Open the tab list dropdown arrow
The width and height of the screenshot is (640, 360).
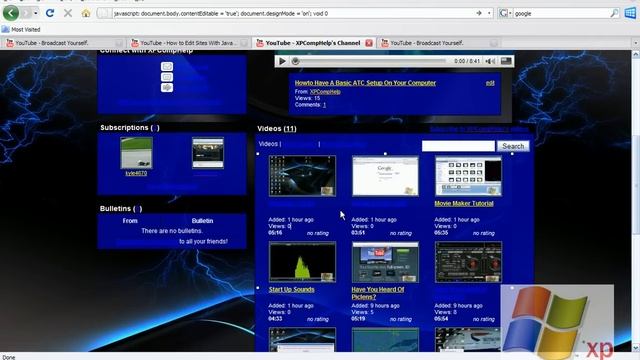pos(635,43)
